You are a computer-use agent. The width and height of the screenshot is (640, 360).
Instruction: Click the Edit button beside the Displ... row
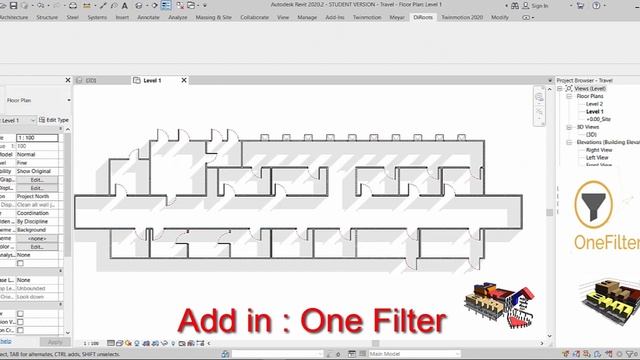37,188
